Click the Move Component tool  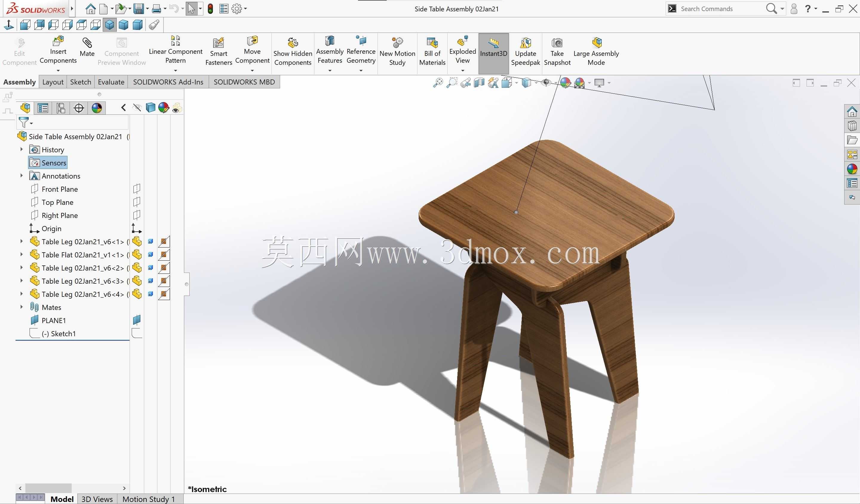(252, 50)
